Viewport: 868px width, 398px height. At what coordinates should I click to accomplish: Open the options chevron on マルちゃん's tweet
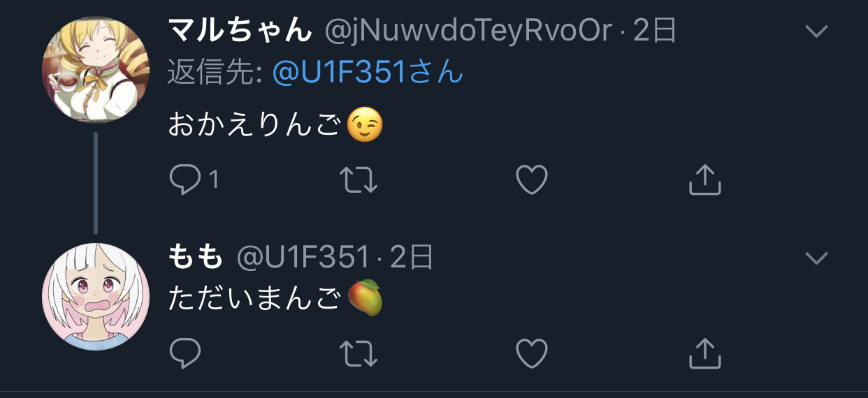click(816, 31)
